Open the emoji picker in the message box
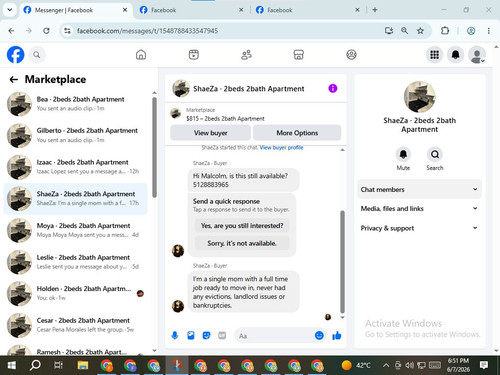Screen dimensions: 500x375 pos(319,336)
